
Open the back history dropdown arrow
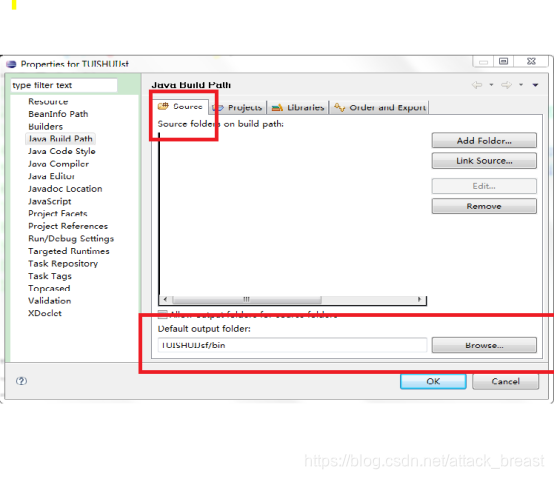coord(491,85)
